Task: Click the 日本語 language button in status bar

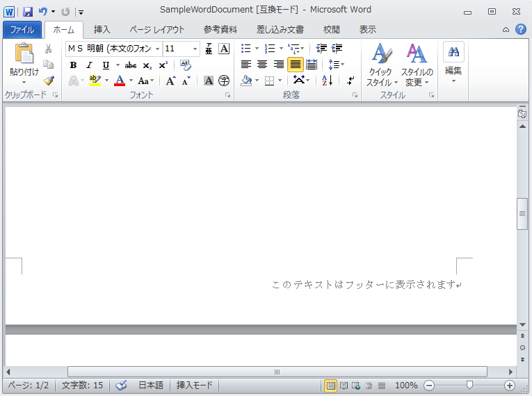Action: (150, 385)
